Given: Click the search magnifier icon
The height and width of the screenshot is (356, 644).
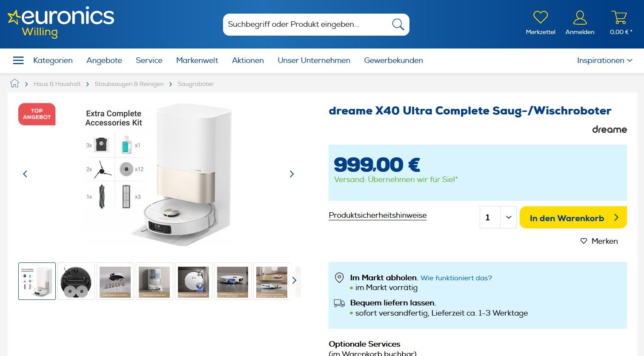Looking at the screenshot, I should 398,24.
